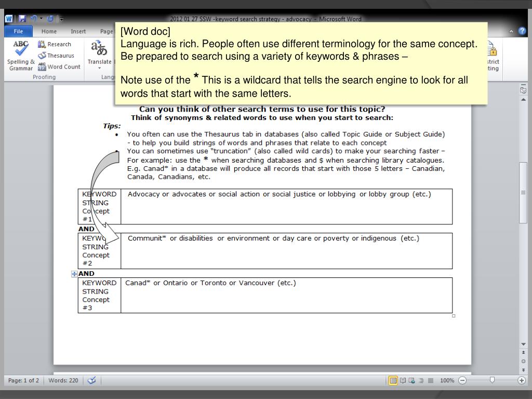Image resolution: width=532 pixels, height=399 pixels.
Task: Open Select Browse Object circle button
Action: click(523, 362)
